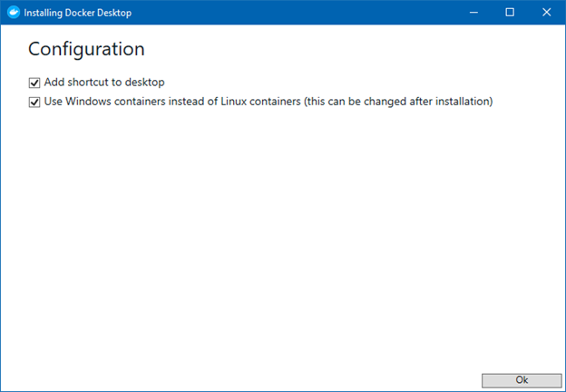Maximize the Docker installer window

click(x=510, y=13)
